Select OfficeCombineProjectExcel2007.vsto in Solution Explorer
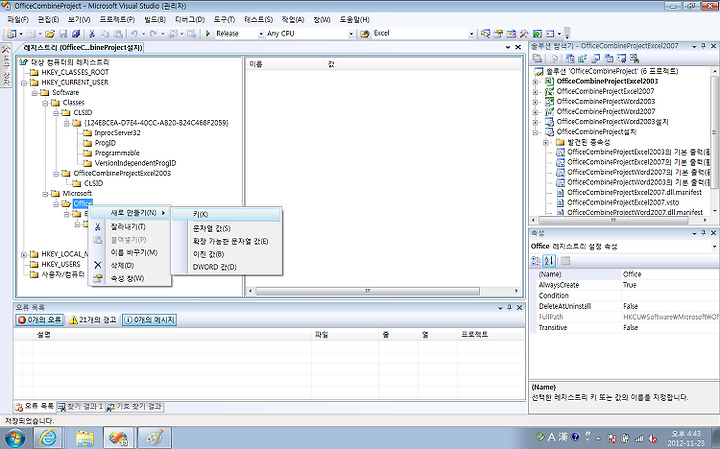720x449 pixels. click(623, 202)
